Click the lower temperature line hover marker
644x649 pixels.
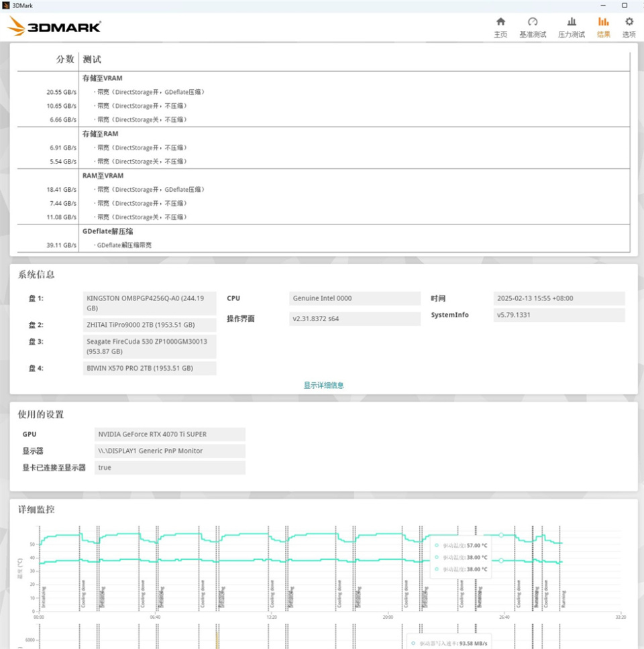click(501, 560)
